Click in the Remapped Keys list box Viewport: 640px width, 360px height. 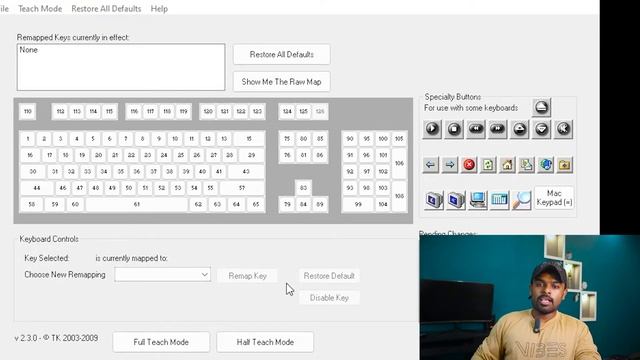(x=121, y=67)
